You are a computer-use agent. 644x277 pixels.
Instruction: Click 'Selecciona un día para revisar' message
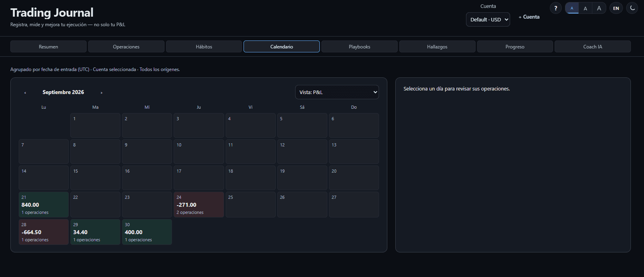(456, 89)
